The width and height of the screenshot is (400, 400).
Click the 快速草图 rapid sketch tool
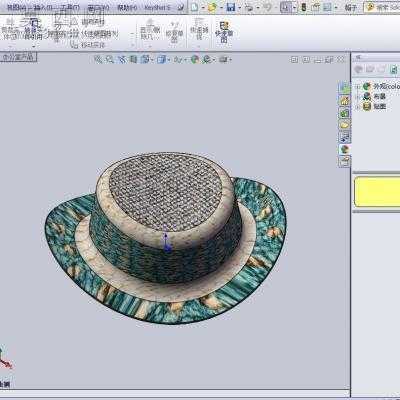(224, 32)
